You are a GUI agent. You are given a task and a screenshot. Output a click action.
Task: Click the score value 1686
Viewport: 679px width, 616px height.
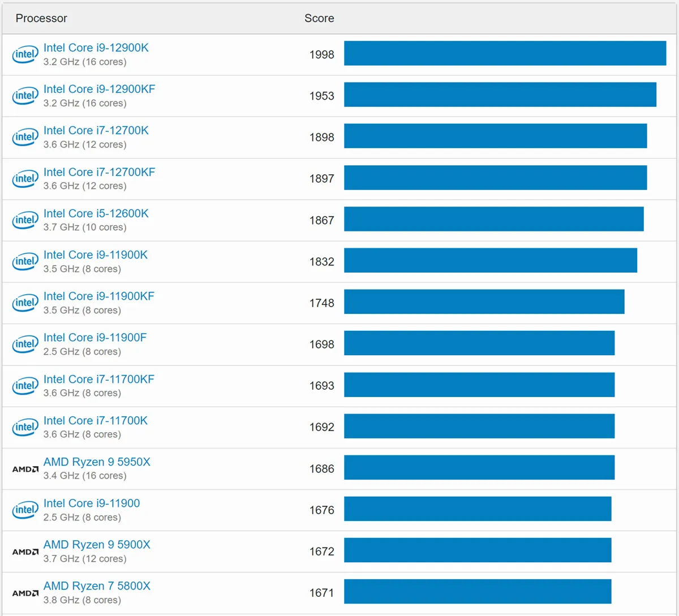322,469
